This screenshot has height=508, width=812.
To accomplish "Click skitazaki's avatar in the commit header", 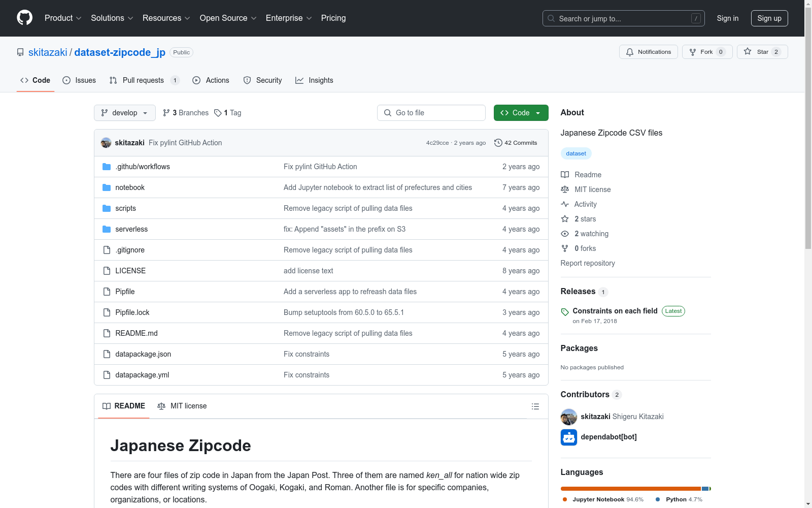I will click(x=106, y=143).
